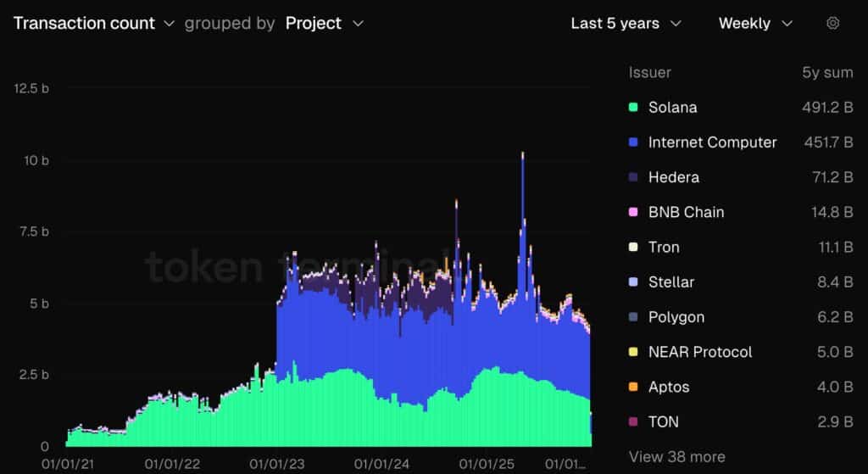
Task: Select the Stellar legend label
Action: [671, 282]
